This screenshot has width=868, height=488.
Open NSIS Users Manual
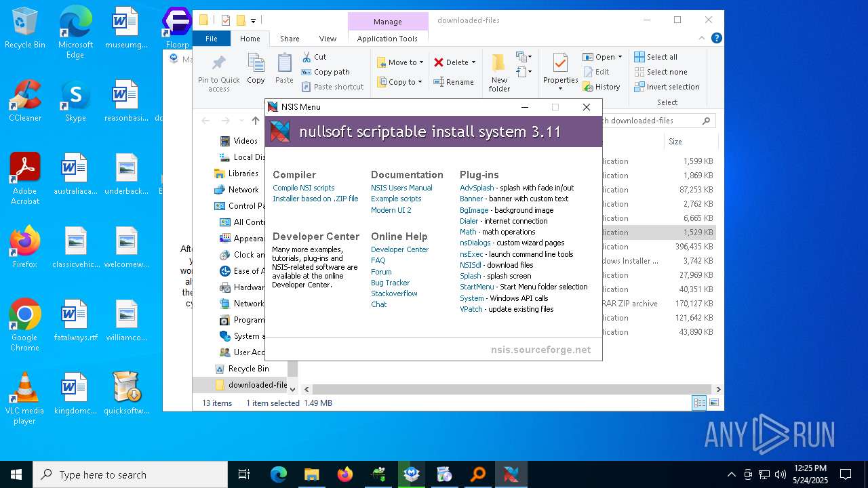[x=401, y=188]
